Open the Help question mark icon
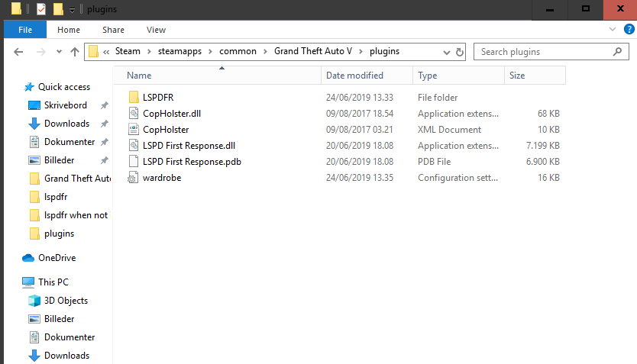This screenshot has width=637, height=364. pyautogui.click(x=629, y=29)
